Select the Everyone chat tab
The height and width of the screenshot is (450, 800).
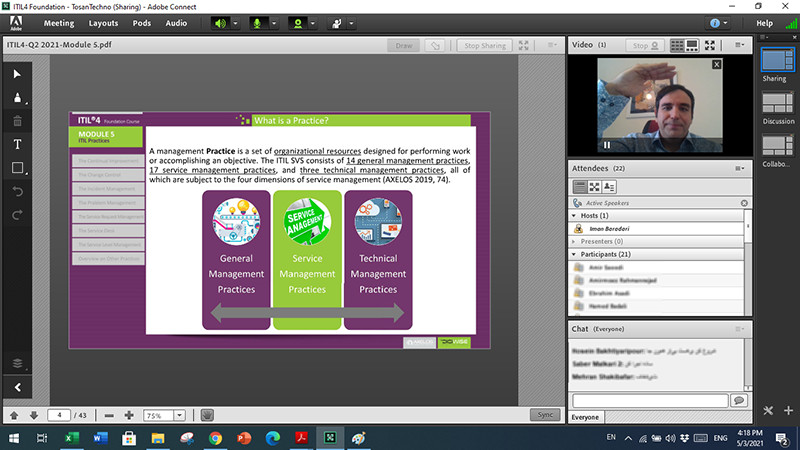pos(585,417)
